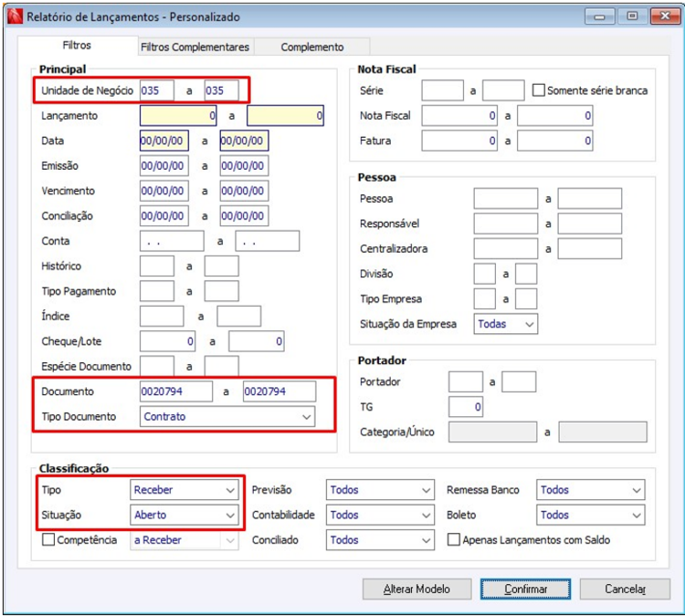685x616 pixels.
Task: Open the Remessa Banco dropdown
Action: (636, 490)
